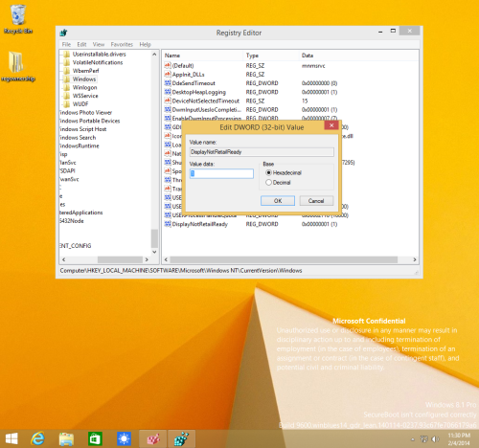479x448 pixels.
Task: Click the DdeSendTimeout DWORD value icon
Action: pos(168,83)
